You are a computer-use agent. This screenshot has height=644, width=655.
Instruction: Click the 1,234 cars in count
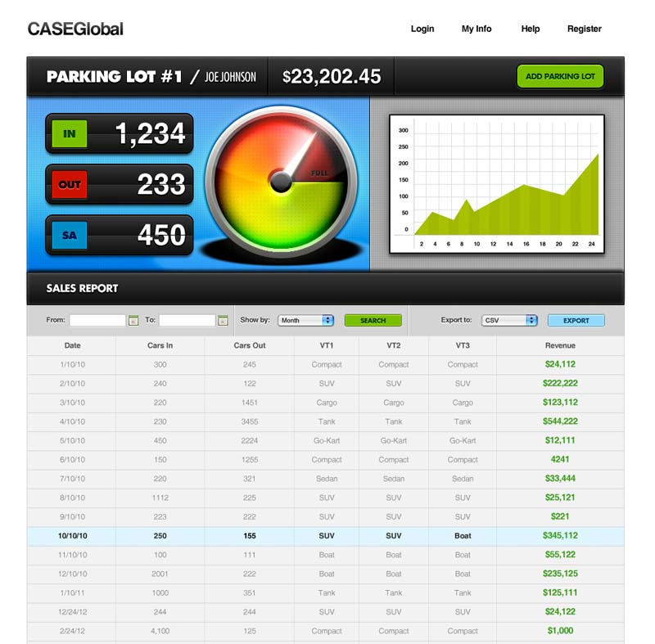[150, 133]
